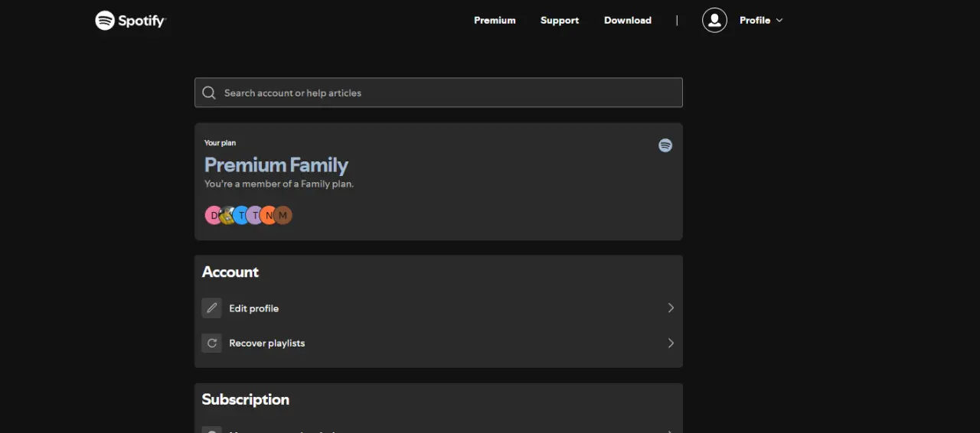
Task: Click the Profile label in header
Action: (x=755, y=21)
